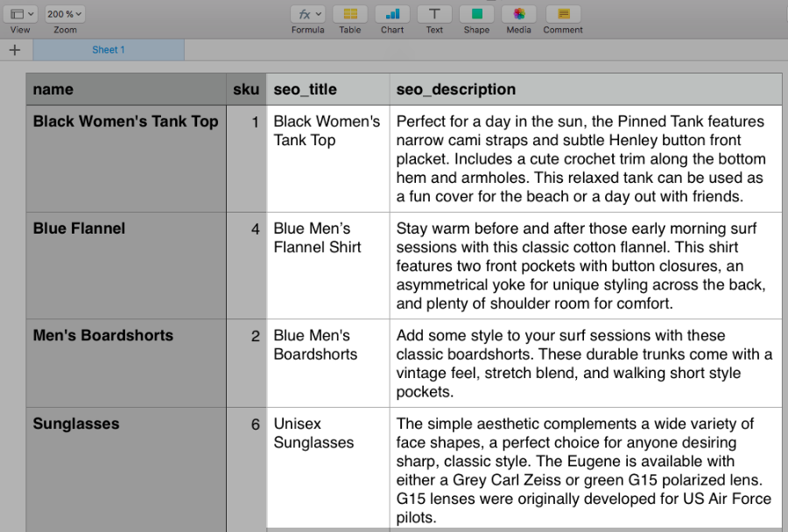788x532 pixels.
Task: Add a new sheet with plus button
Action: pos(15,50)
